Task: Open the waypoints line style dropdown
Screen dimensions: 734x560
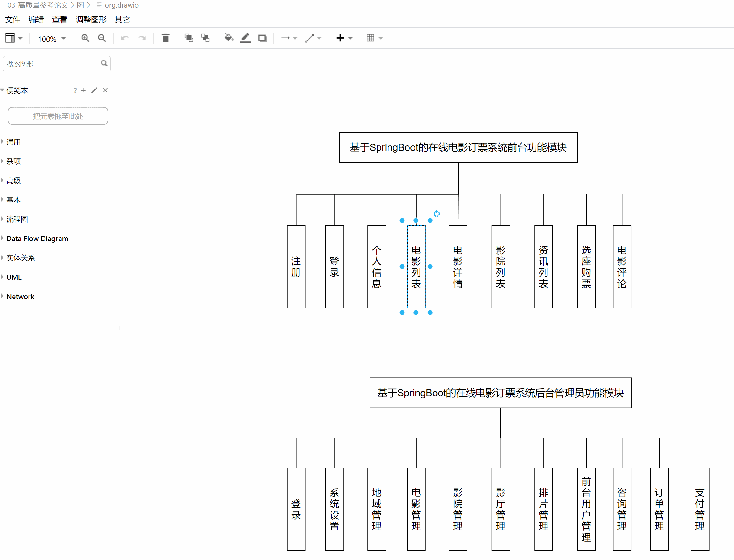Action: point(313,38)
